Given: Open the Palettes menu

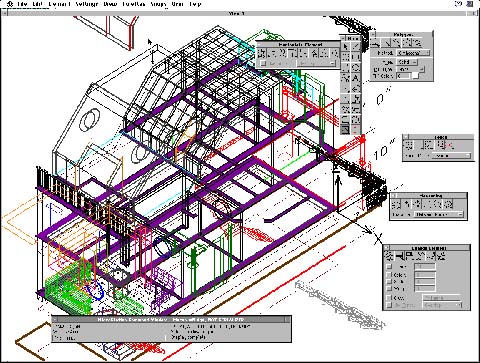Looking at the screenshot, I should coord(134,4).
